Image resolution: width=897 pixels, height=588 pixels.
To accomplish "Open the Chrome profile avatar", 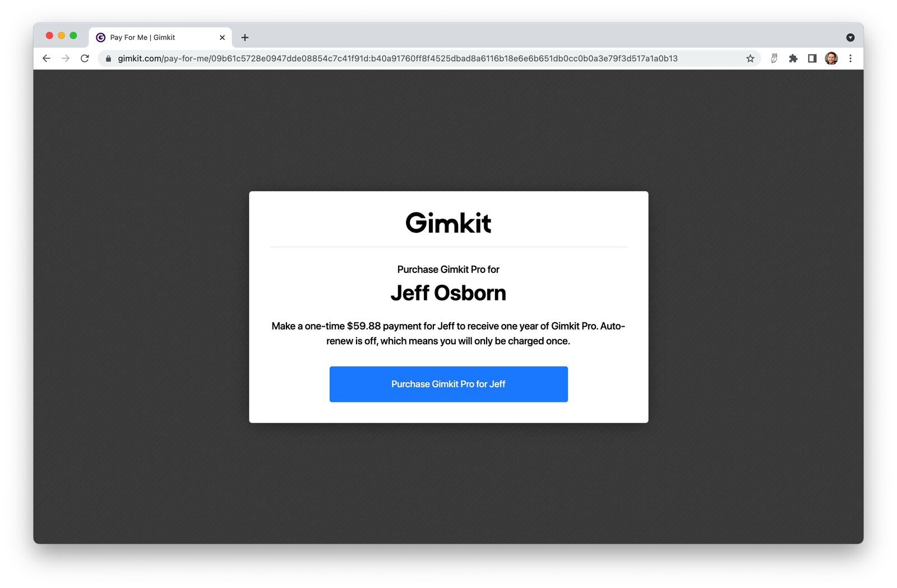I will click(831, 58).
